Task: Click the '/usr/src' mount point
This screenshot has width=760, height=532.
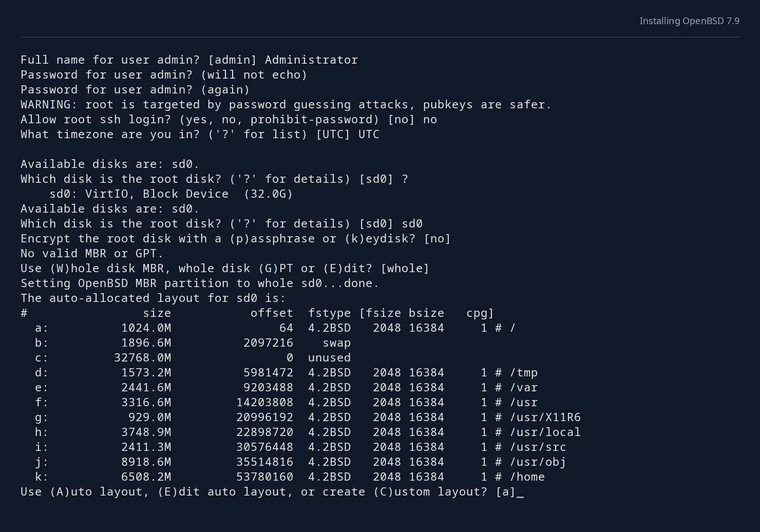Action: (x=538, y=447)
